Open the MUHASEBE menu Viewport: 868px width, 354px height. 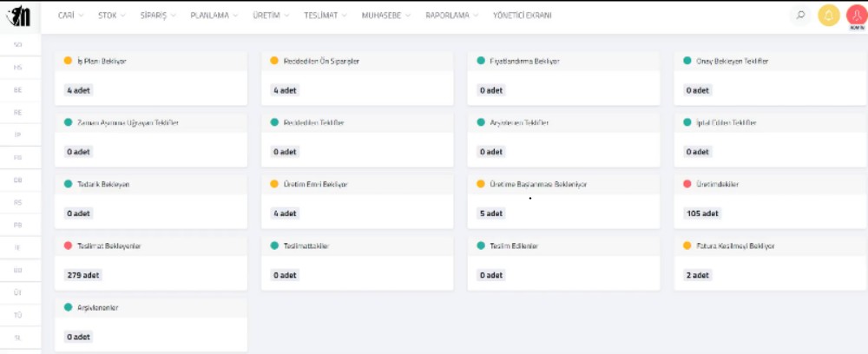(x=385, y=16)
